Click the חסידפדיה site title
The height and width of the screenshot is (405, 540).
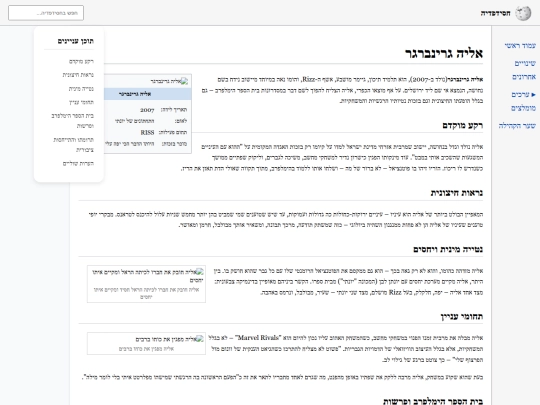click(495, 13)
